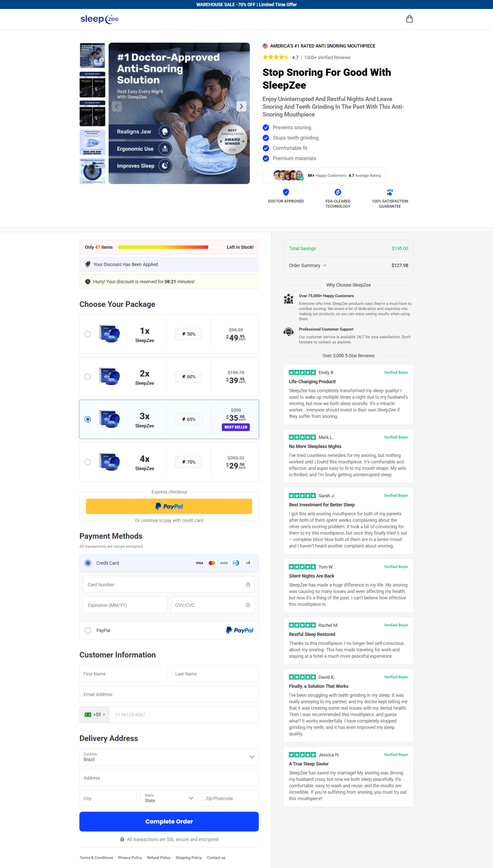Open the Refund Policy footer link
The height and width of the screenshot is (868, 493).
click(x=159, y=857)
